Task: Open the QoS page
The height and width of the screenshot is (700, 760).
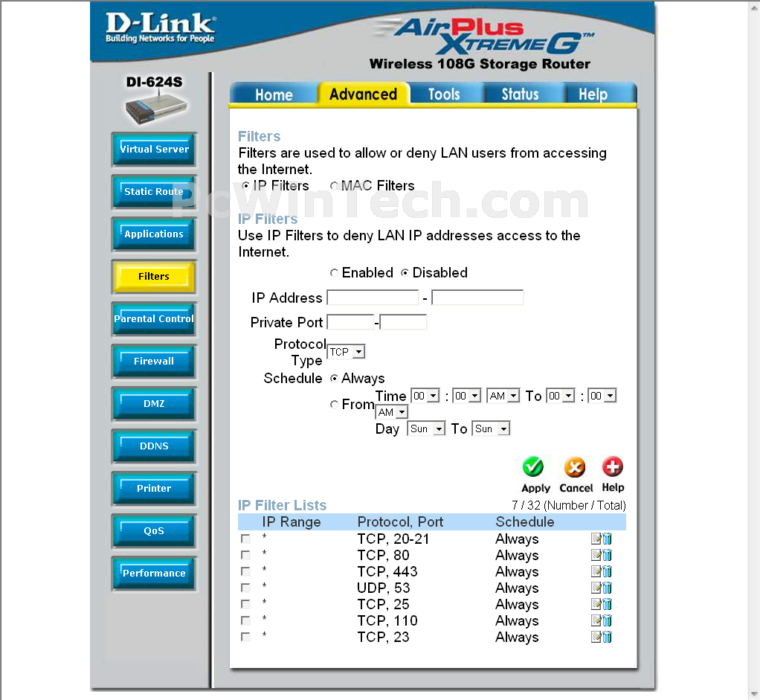Action: 154,531
